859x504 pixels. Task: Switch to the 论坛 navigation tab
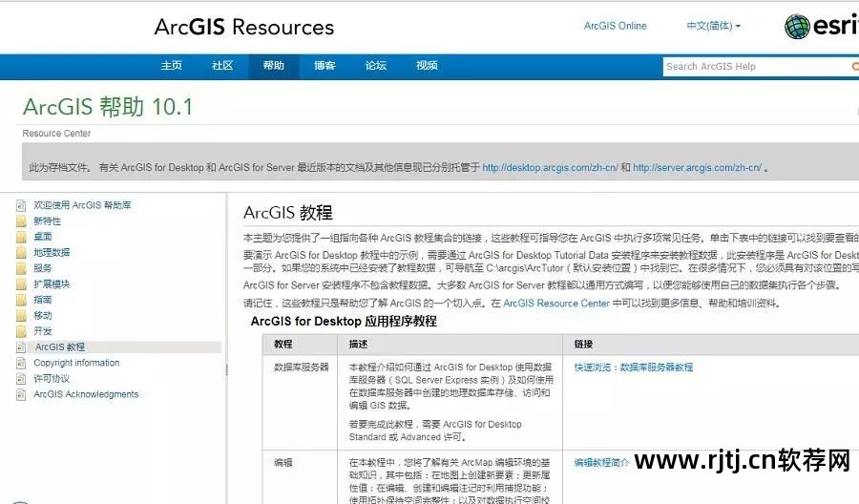376,66
